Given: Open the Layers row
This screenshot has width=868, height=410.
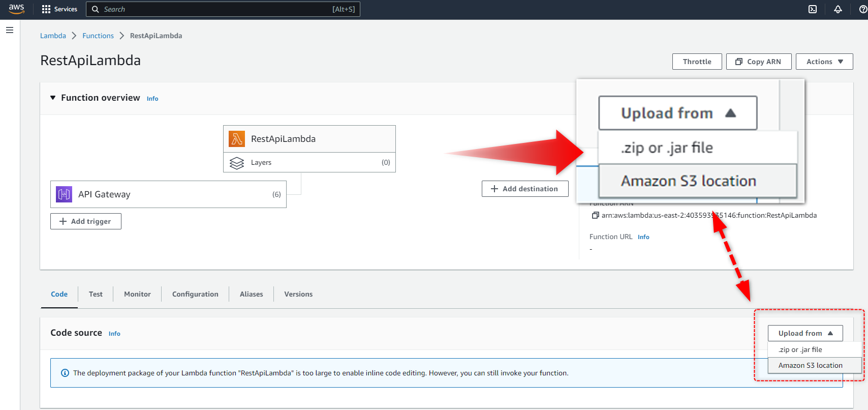Looking at the screenshot, I should (309, 162).
